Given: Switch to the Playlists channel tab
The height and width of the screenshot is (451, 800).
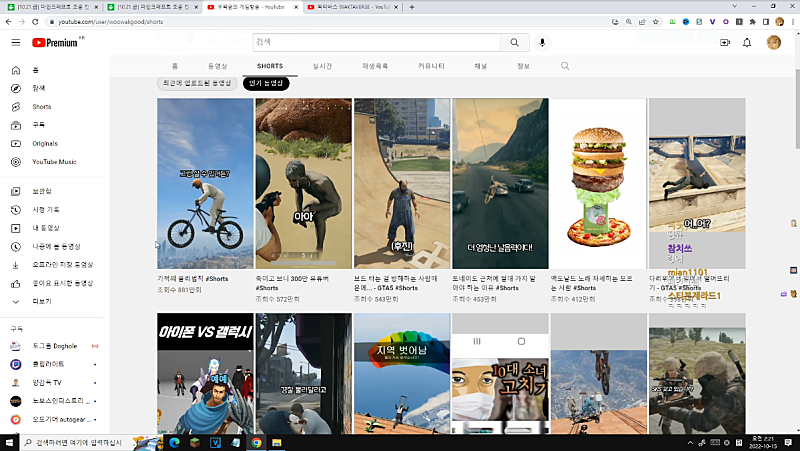Looking at the screenshot, I should pos(375,66).
